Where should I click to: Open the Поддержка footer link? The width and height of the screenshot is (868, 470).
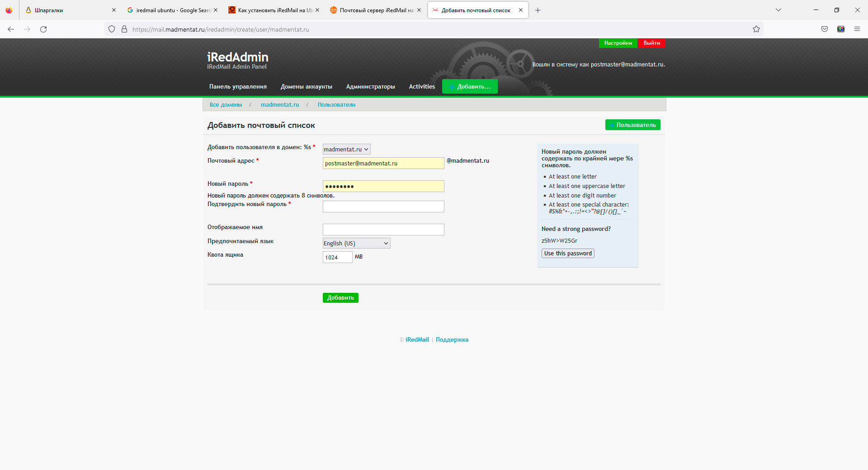tap(452, 340)
